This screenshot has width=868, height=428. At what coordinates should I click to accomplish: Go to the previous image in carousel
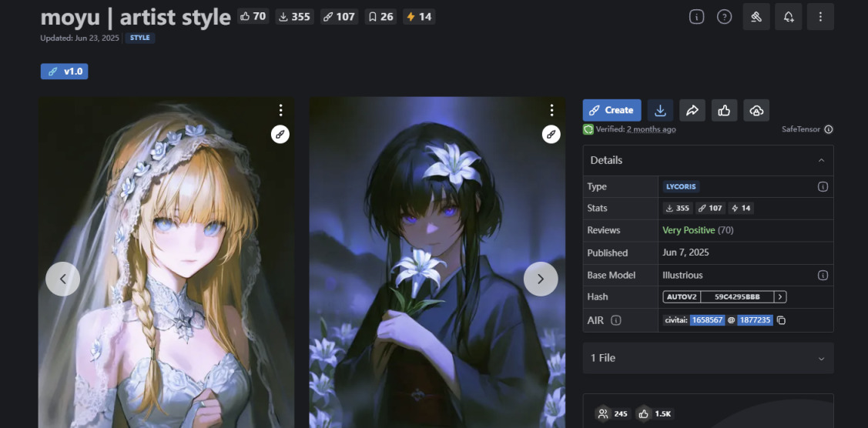62,279
